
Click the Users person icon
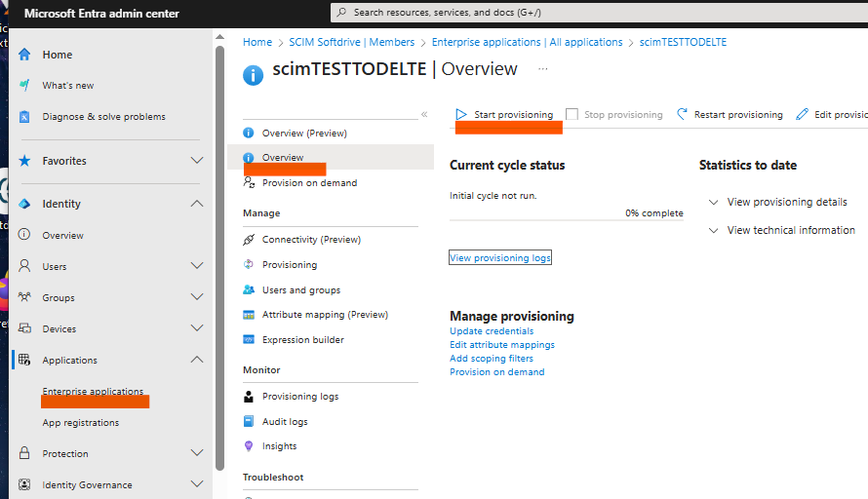click(24, 265)
